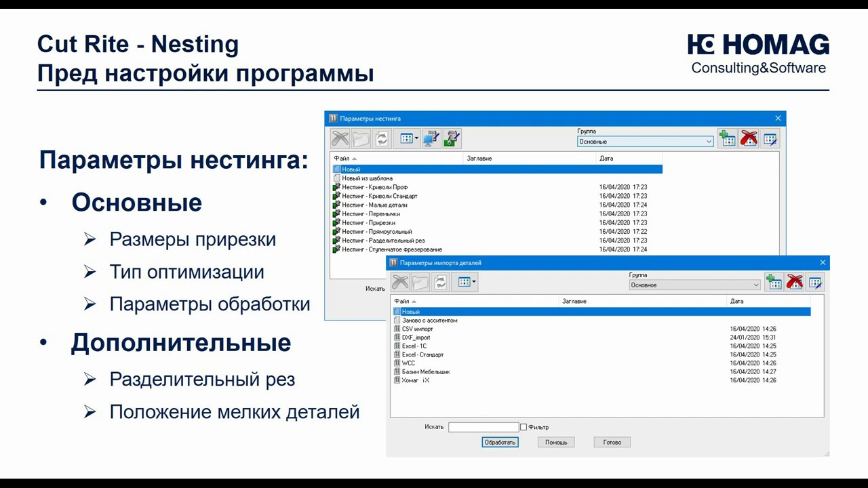Viewport: 868px width, 488px height.
Task: Click the Обработать button
Action: coord(500,442)
